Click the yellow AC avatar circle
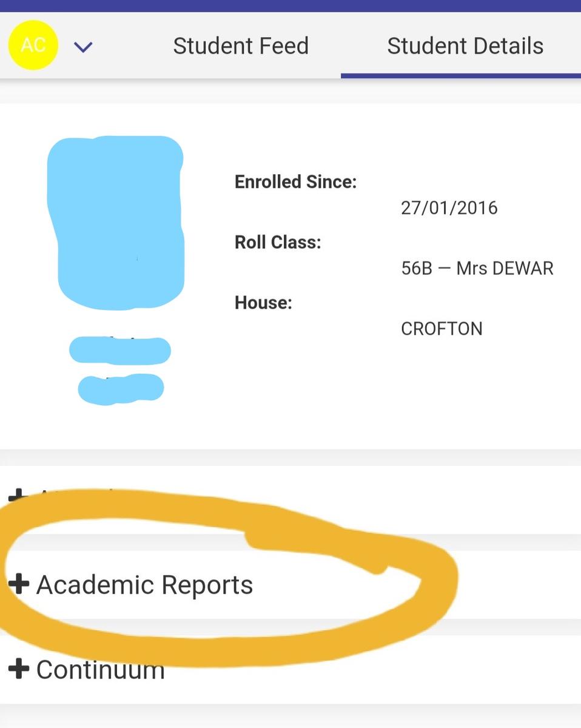Image resolution: width=581 pixels, height=728 pixels. [33, 45]
